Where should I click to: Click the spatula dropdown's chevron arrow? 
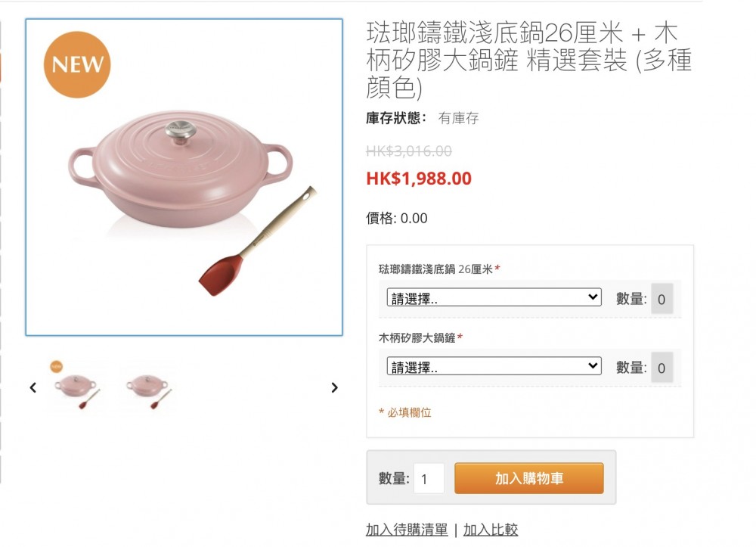(593, 365)
